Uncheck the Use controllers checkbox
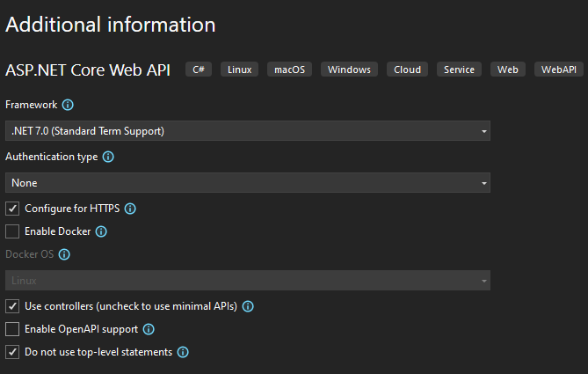This screenshot has height=374, width=588. click(x=12, y=306)
